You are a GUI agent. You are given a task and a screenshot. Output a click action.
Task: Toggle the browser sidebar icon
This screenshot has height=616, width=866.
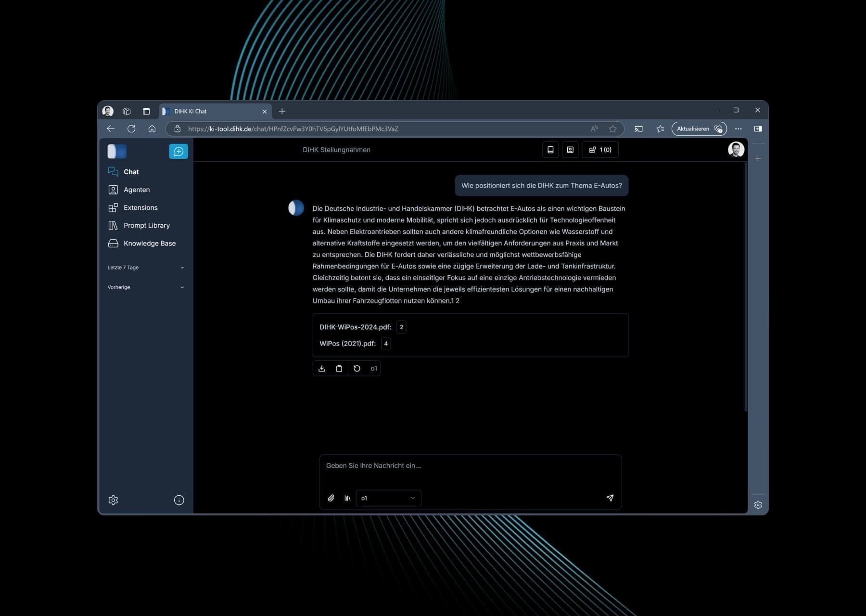click(x=758, y=128)
